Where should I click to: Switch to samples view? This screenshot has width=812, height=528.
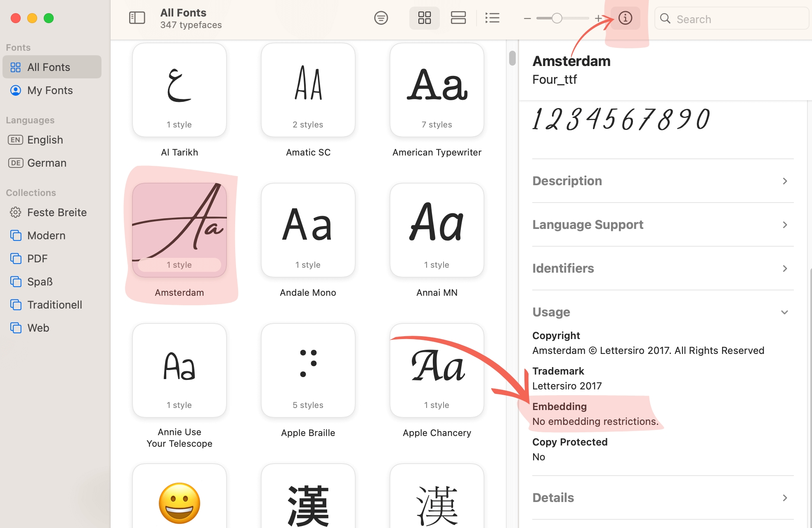click(458, 18)
